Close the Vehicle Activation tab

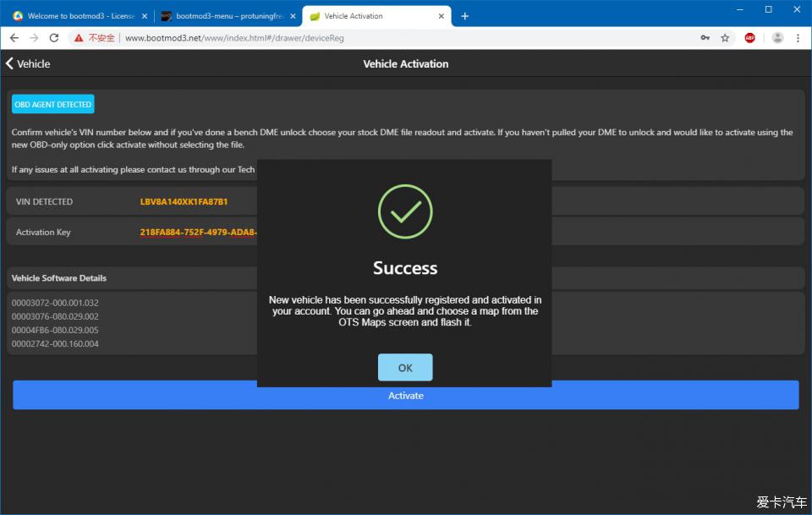click(442, 16)
